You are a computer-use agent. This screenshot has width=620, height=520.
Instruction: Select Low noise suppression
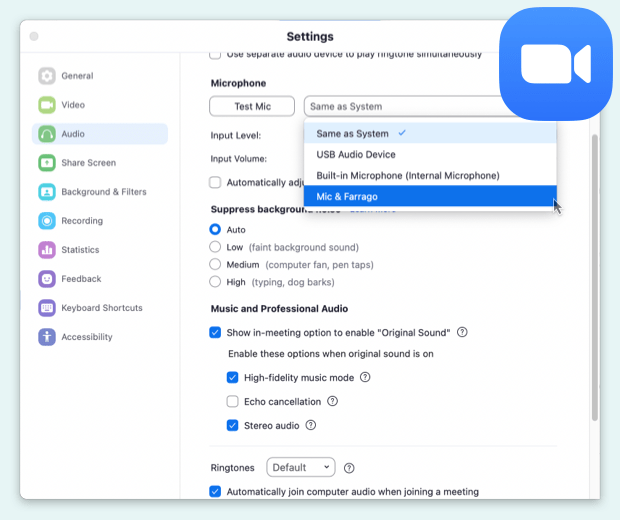coord(215,247)
